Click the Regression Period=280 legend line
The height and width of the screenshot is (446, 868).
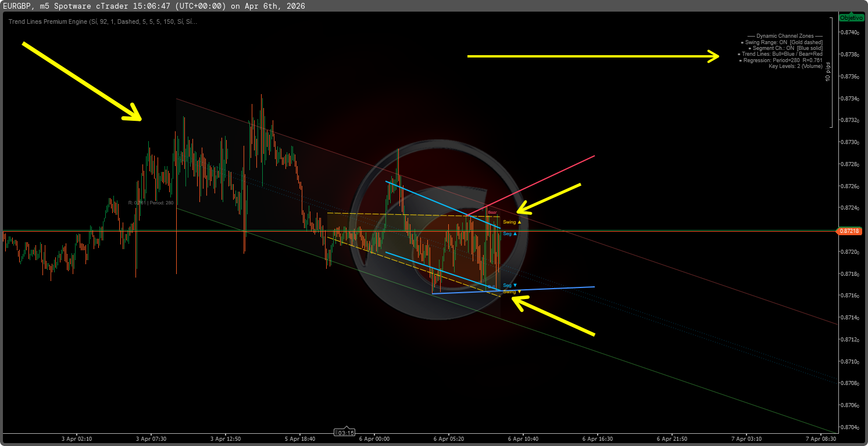783,60
